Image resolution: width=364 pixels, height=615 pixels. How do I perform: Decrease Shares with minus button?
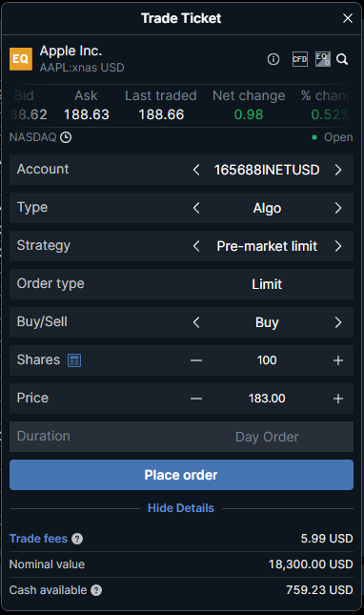[196, 360]
